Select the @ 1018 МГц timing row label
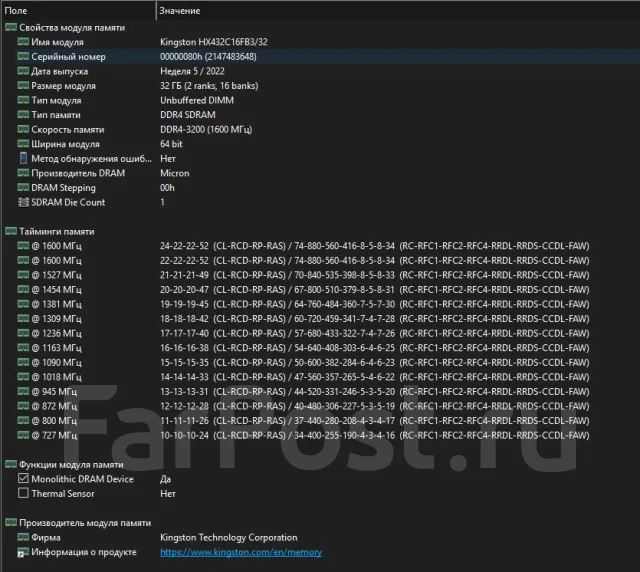Screen dimensions: 640x572 pos(56,377)
